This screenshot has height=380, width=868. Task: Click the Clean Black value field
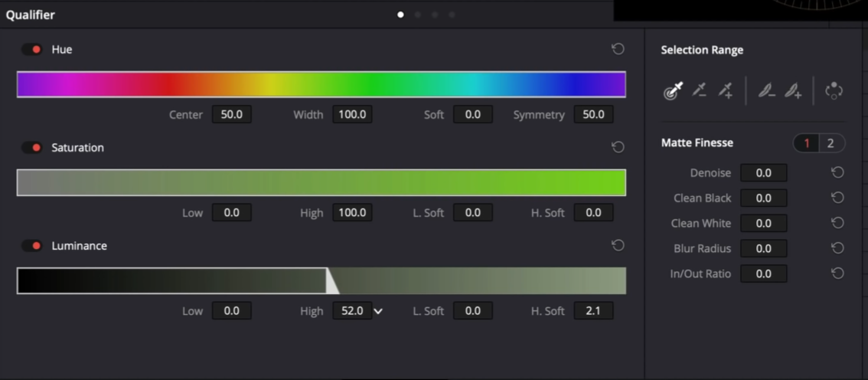pos(763,198)
